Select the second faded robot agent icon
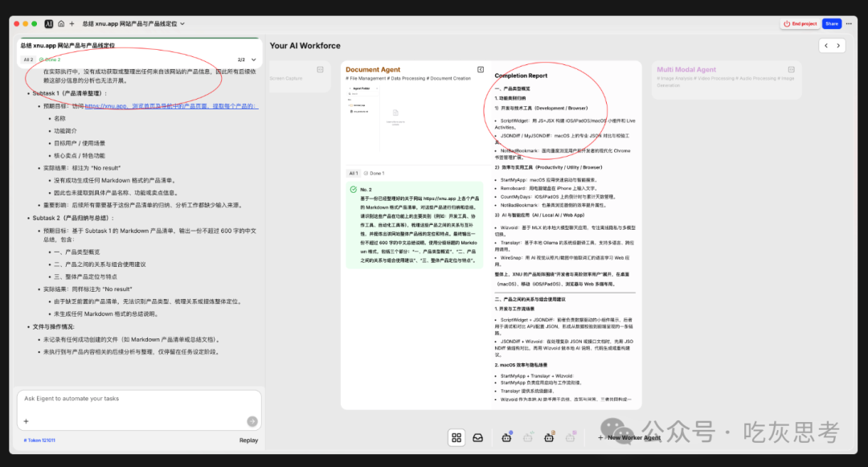This screenshot has height=467, width=868. (527, 437)
